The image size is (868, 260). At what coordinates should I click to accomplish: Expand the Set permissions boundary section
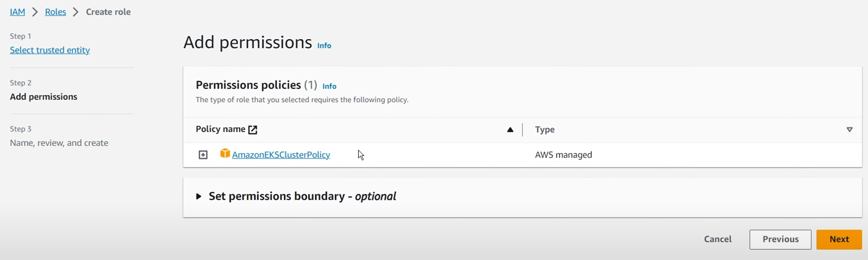tap(198, 196)
